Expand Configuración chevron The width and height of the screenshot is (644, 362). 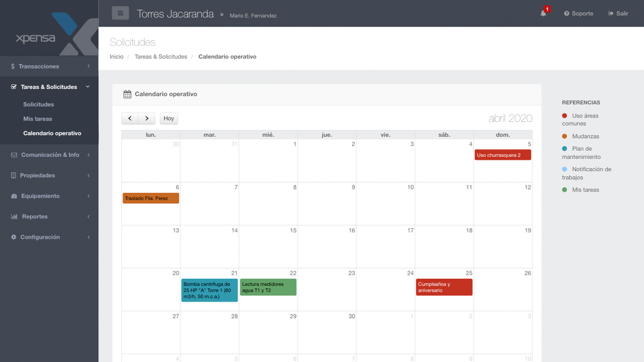[x=88, y=237]
